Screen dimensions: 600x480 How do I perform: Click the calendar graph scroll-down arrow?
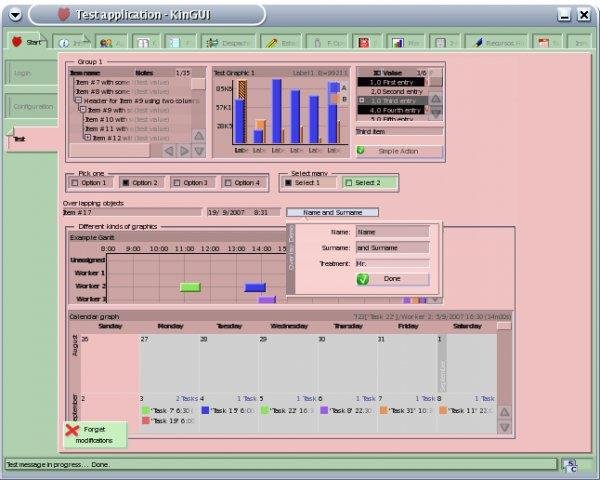pos(504,427)
